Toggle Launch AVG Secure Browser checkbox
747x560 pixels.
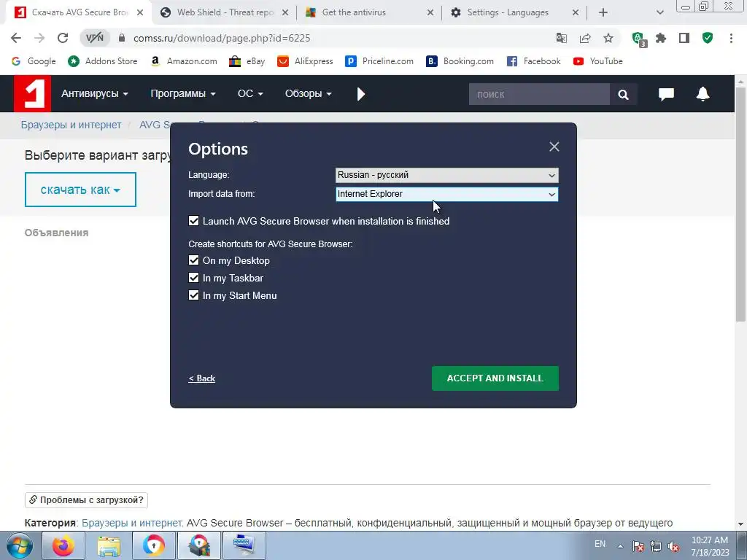click(x=193, y=221)
